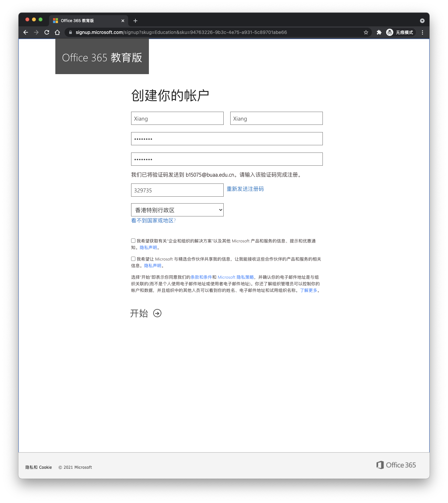This screenshot has width=448, height=503.
Task: Maximize the window with green button
Action: [41, 19]
